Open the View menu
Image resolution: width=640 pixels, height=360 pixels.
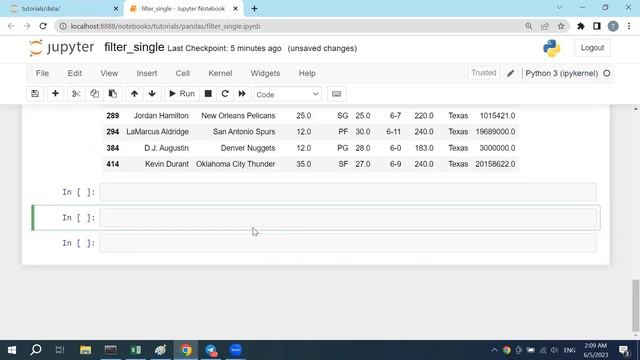109,73
